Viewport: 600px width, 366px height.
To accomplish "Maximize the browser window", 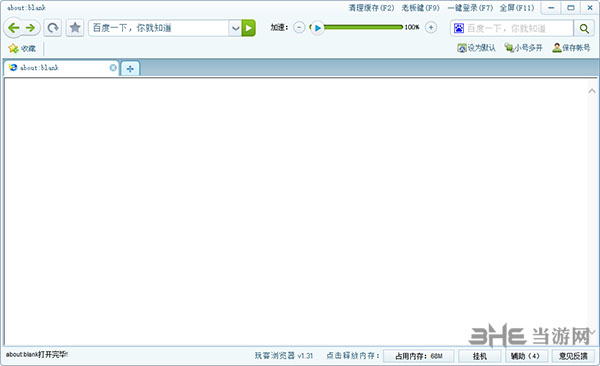I will [571, 8].
